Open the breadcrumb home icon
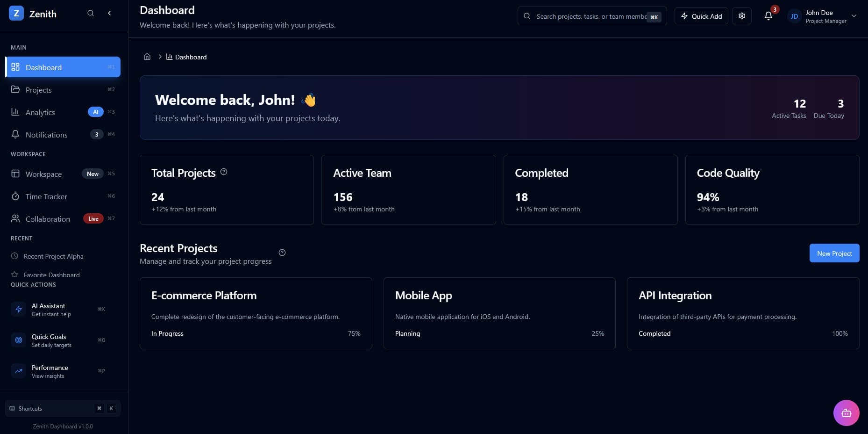This screenshot has width=868, height=434. pos(147,57)
